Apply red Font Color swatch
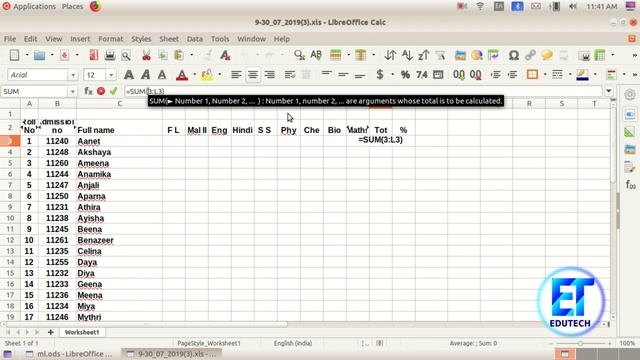The height and width of the screenshot is (360, 640). (182, 75)
